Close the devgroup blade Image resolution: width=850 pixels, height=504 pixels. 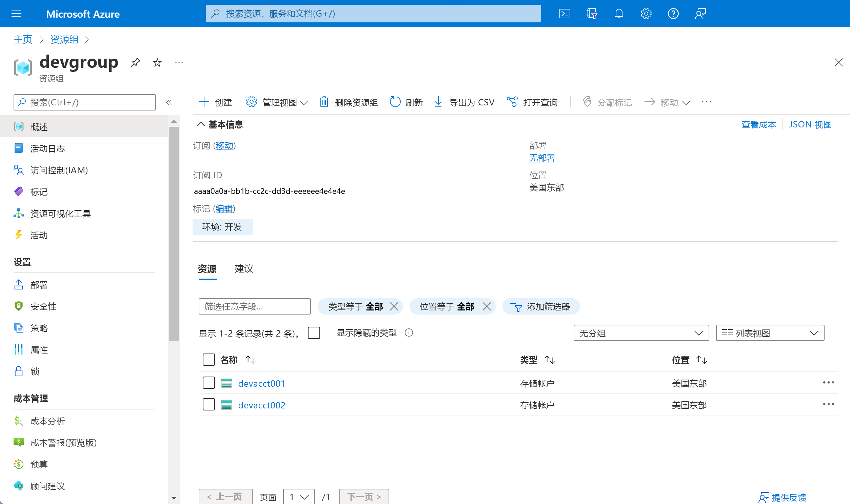838,62
